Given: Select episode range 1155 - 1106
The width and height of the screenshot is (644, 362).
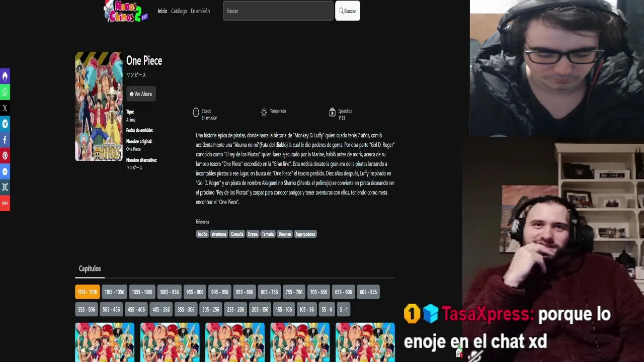Looking at the screenshot, I should click(x=88, y=292).
